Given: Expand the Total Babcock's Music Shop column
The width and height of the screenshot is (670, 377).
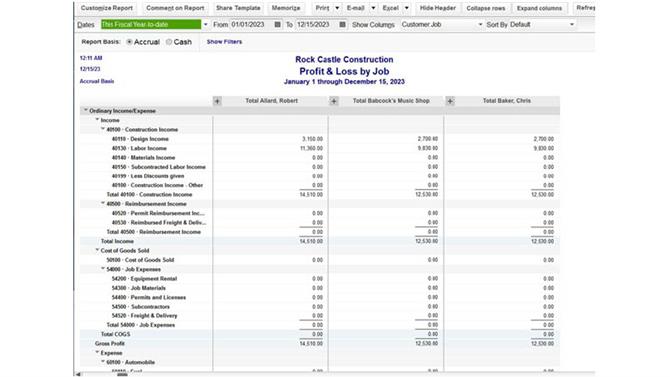Looking at the screenshot, I should [x=334, y=101].
